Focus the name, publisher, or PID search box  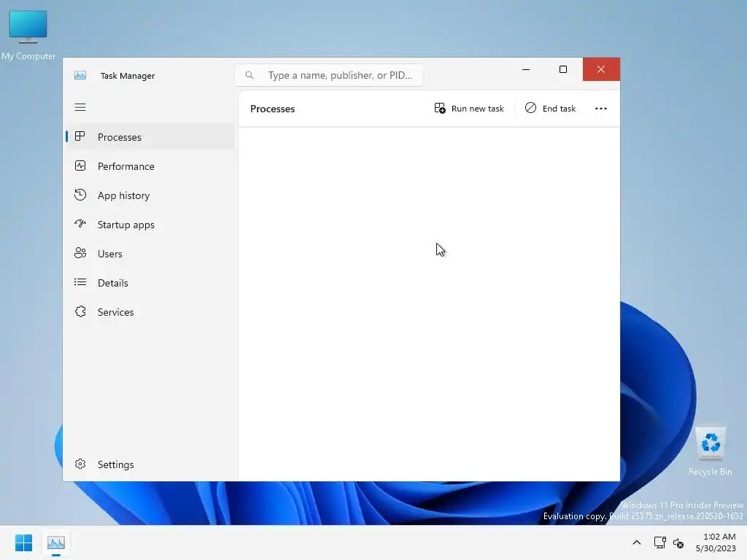(329, 75)
